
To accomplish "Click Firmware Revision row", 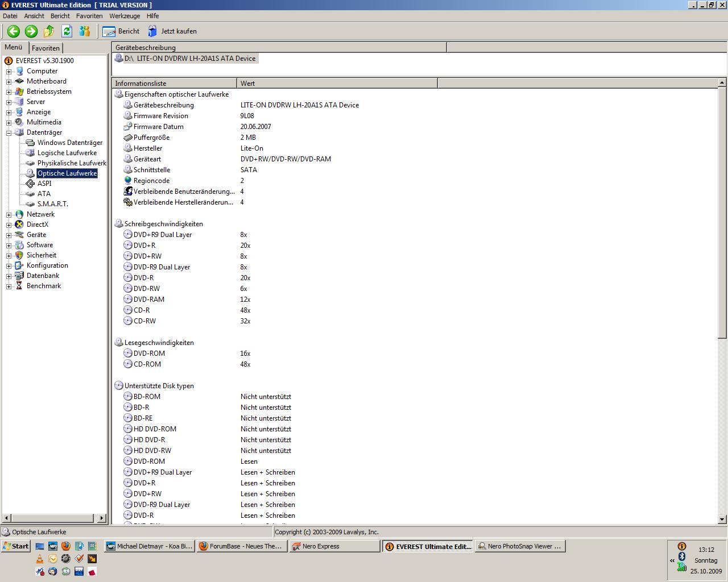I will (x=415, y=116).
